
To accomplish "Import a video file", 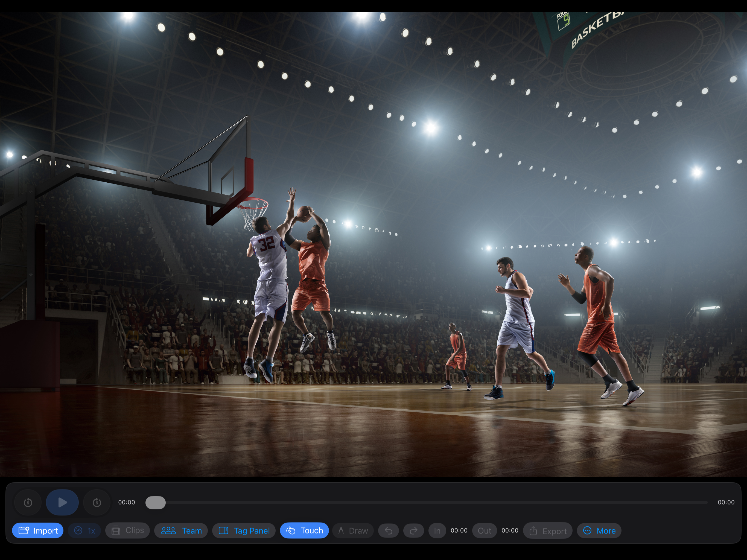I will pyautogui.click(x=38, y=530).
